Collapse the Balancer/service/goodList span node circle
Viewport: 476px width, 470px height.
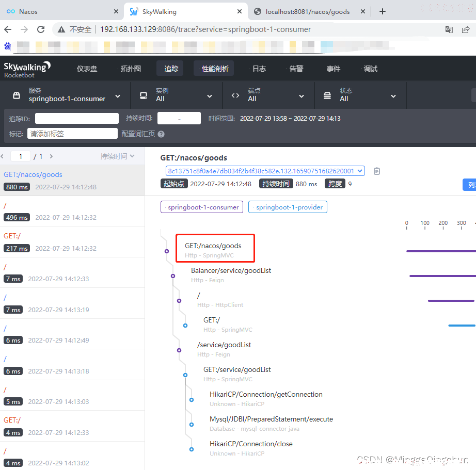[x=173, y=276]
